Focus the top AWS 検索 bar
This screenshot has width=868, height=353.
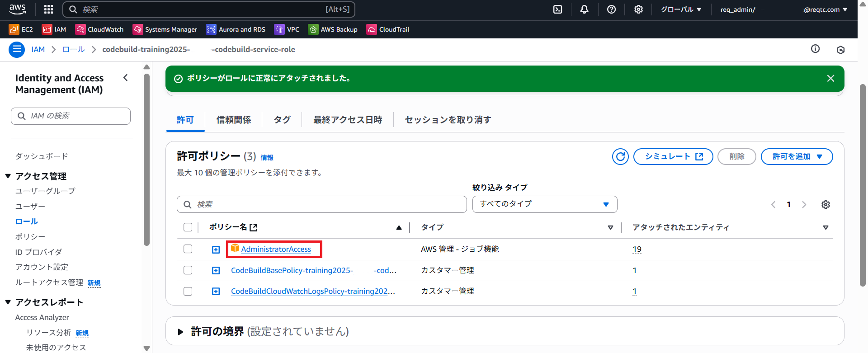click(x=209, y=9)
